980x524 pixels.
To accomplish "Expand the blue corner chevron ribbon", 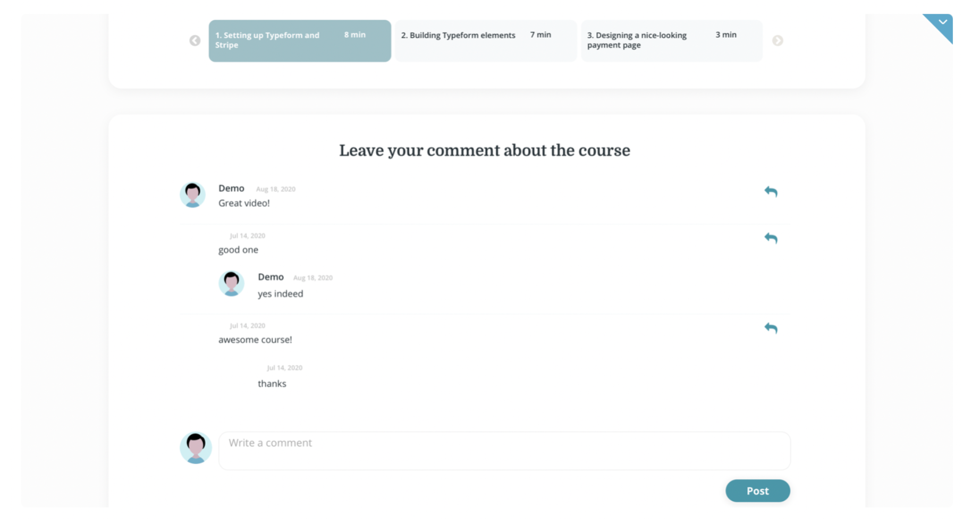I will pos(941,25).
